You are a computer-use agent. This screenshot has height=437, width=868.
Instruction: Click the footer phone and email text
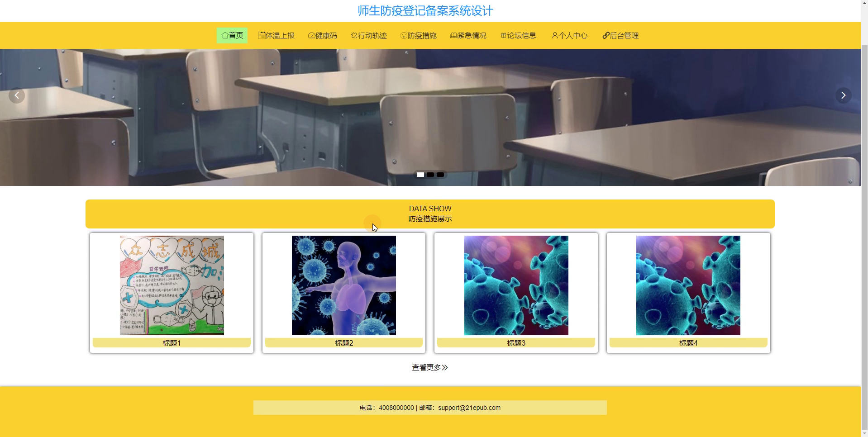tap(430, 408)
